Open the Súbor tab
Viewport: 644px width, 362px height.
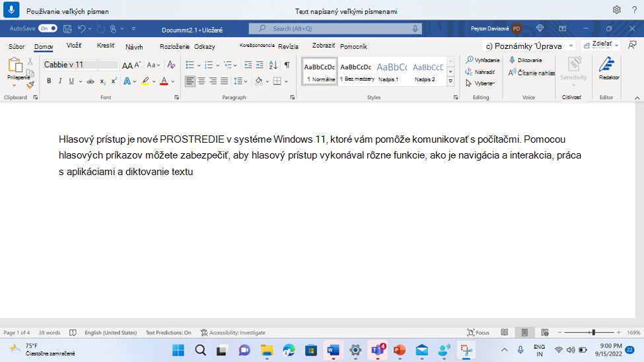17,46
